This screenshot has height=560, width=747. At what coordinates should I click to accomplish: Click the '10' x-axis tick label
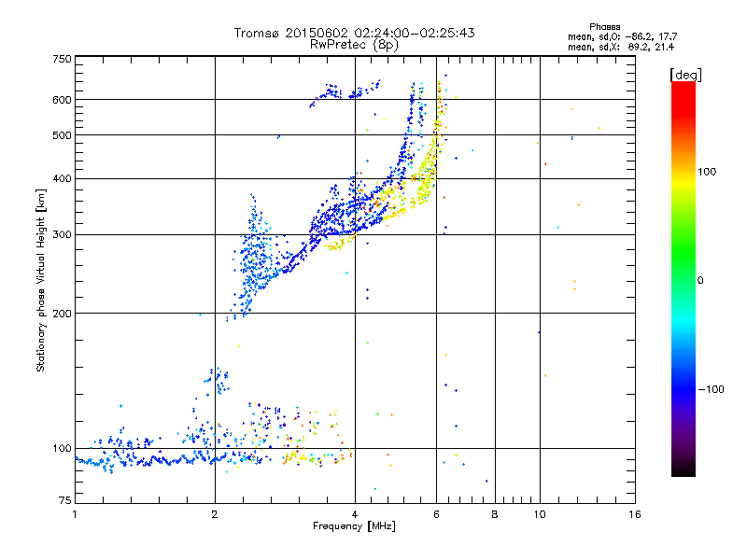(x=540, y=514)
